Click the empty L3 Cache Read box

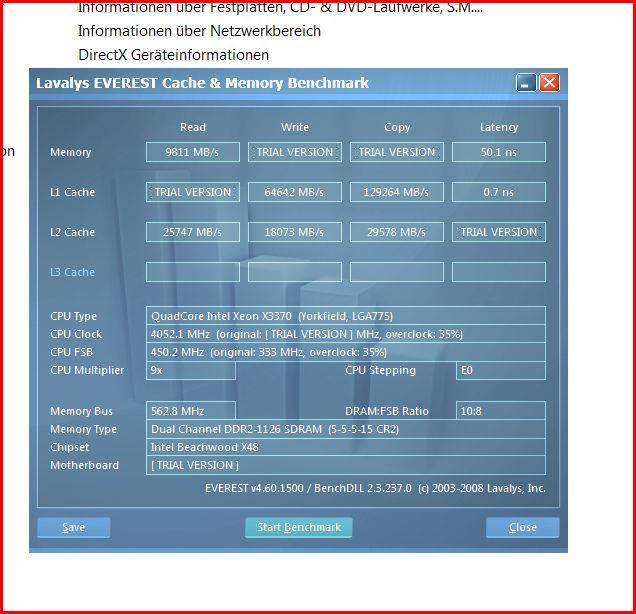[x=193, y=272]
